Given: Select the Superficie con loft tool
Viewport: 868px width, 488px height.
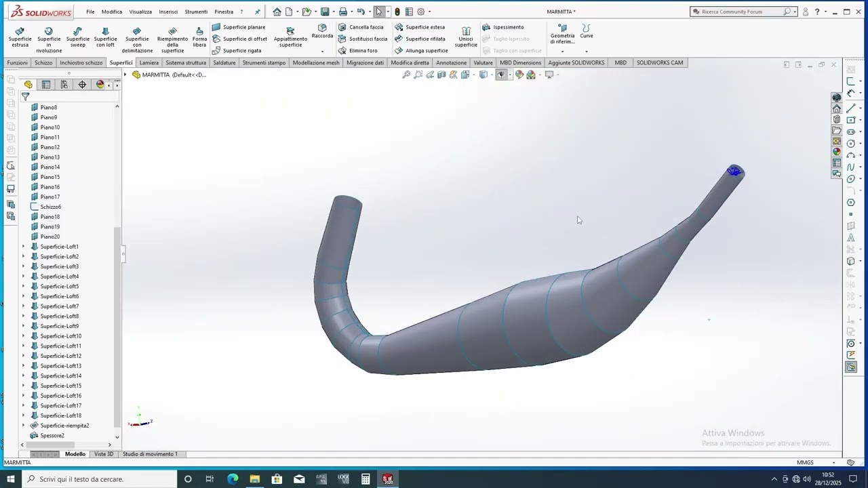Looking at the screenshot, I should point(105,37).
